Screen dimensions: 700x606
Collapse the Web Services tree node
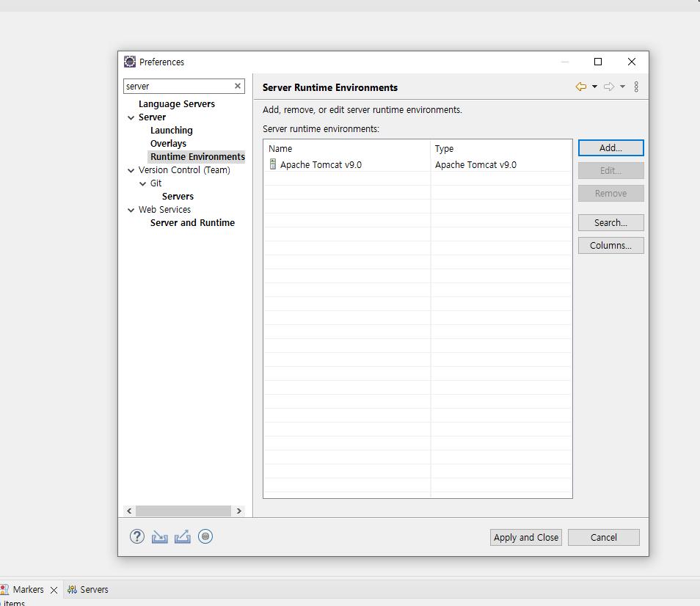pyautogui.click(x=131, y=210)
